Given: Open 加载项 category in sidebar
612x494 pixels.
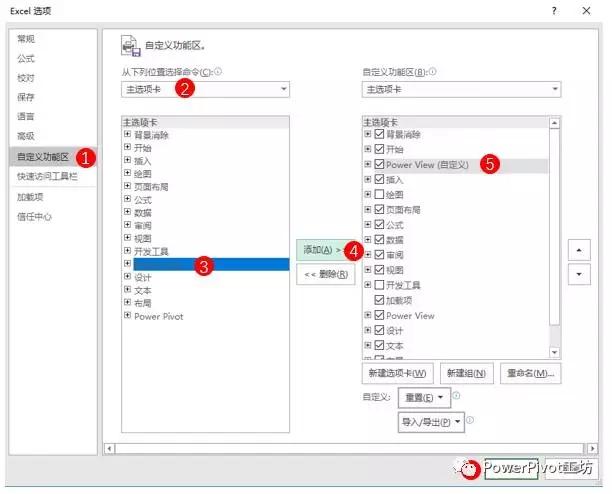Looking at the screenshot, I should (30, 197).
